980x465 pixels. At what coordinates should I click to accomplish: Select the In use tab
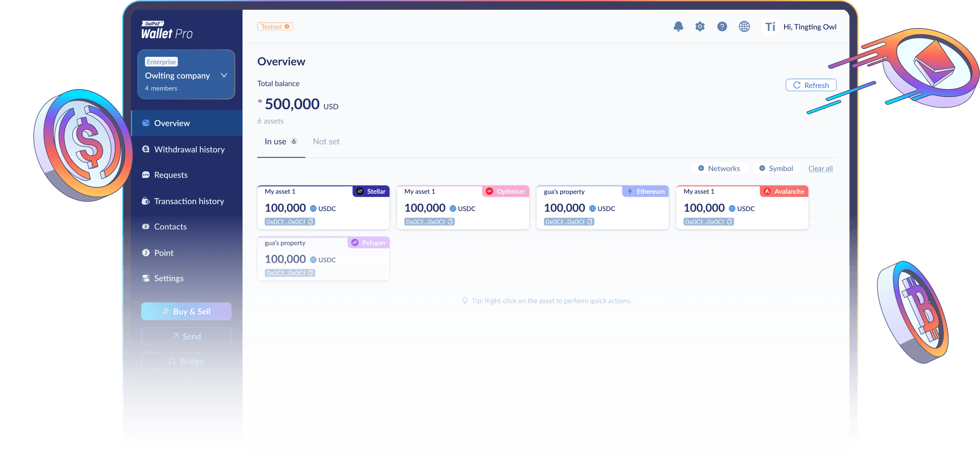click(x=281, y=142)
